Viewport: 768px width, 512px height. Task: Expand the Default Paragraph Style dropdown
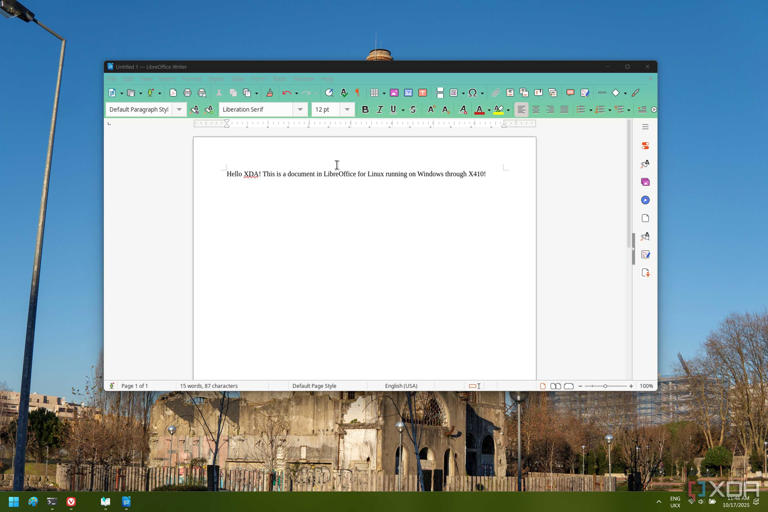(179, 109)
